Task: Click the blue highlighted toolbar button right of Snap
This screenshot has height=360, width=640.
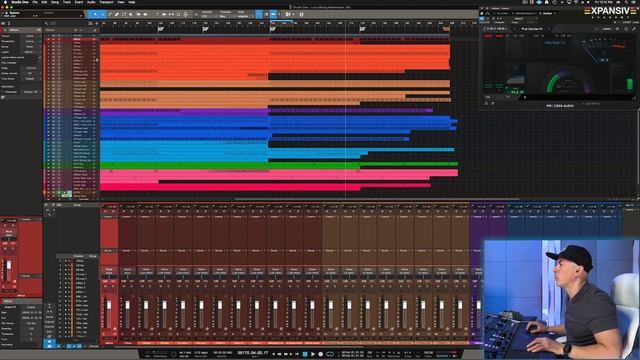Action: click(273, 14)
